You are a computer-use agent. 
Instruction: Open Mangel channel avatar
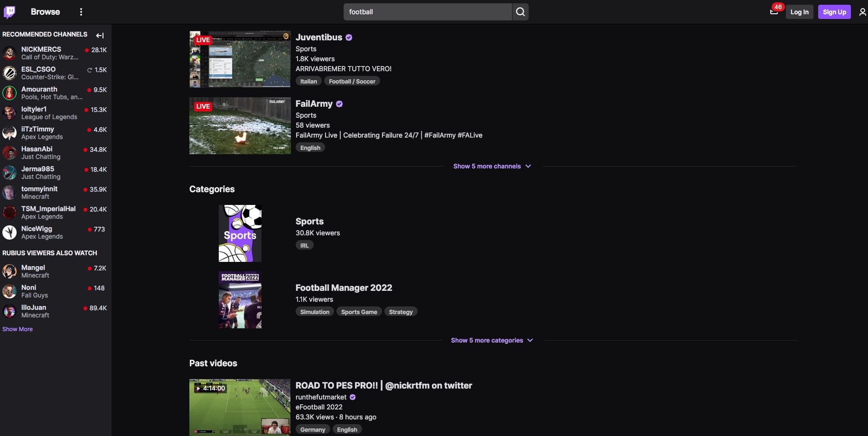click(9, 271)
